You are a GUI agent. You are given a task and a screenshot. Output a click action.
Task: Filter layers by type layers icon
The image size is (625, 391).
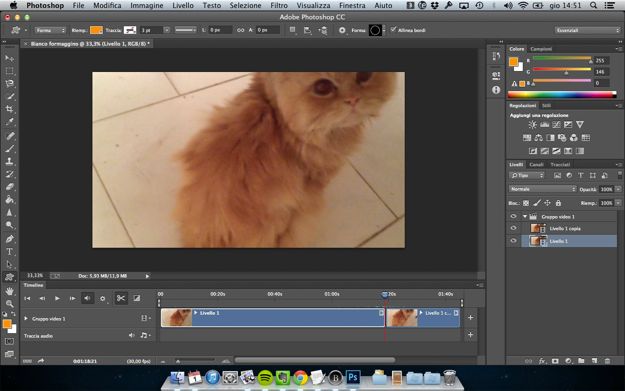click(x=581, y=175)
